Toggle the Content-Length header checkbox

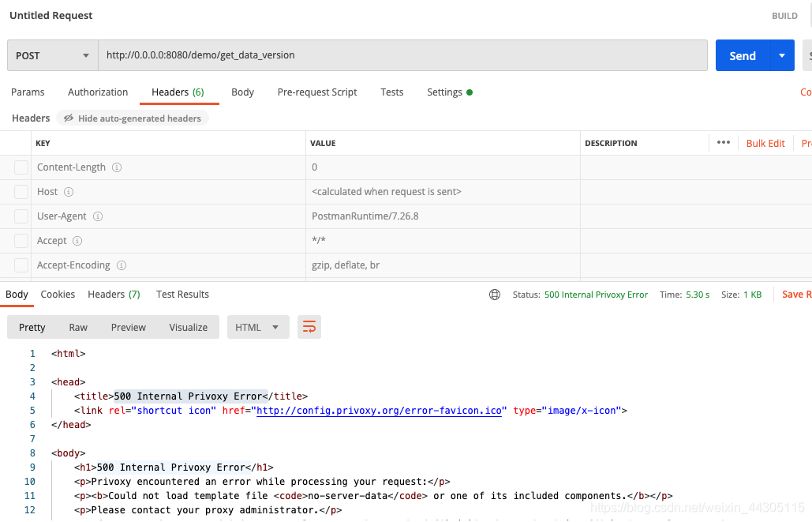(x=20, y=167)
